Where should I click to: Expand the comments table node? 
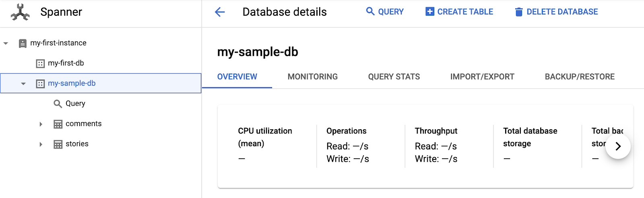(x=41, y=124)
